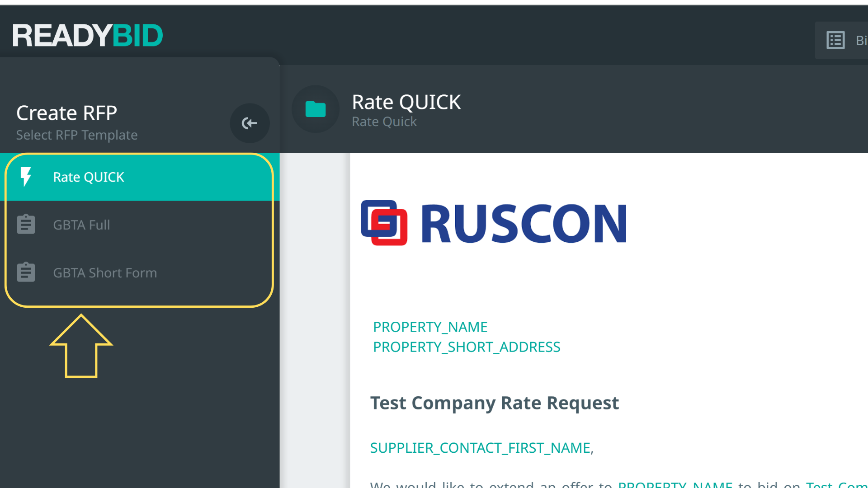Click the Create RFP panel heading

click(66, 113)
